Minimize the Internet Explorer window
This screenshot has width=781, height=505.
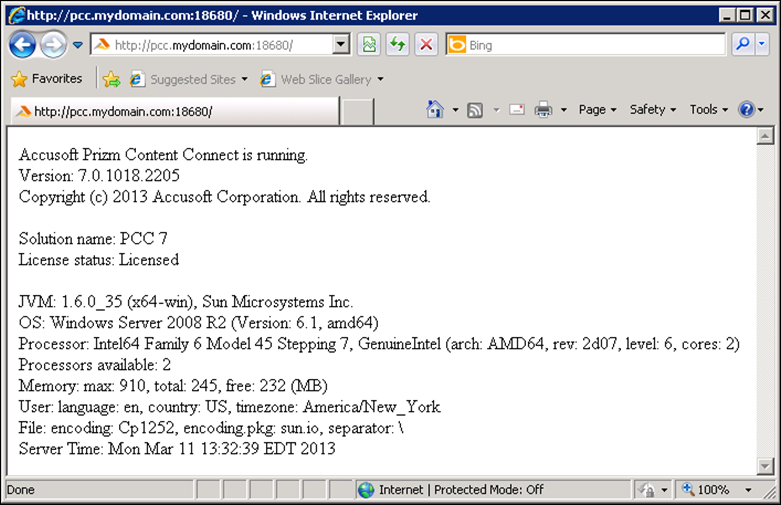[x=727, y=15]
